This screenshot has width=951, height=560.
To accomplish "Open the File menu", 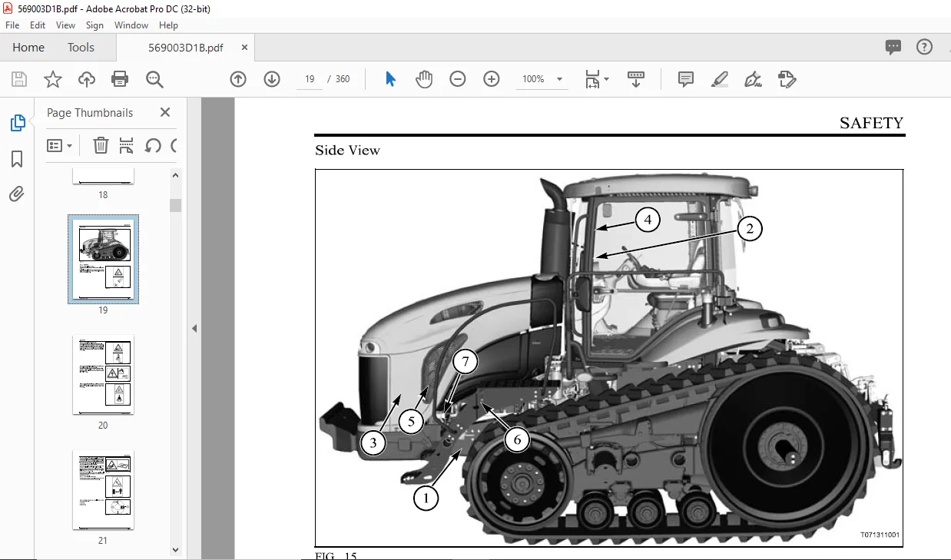I will point(12,25).
